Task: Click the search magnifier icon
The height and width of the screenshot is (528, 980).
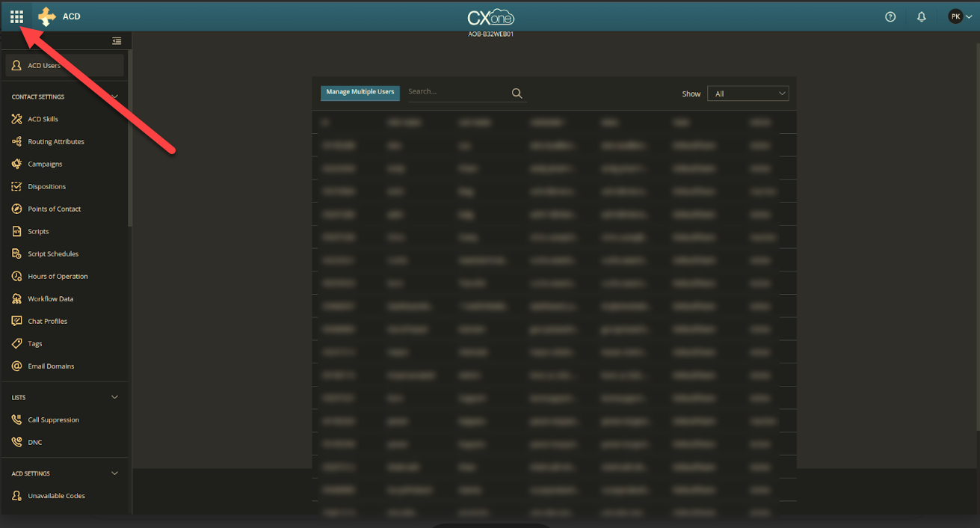Action: pos(516,93)
